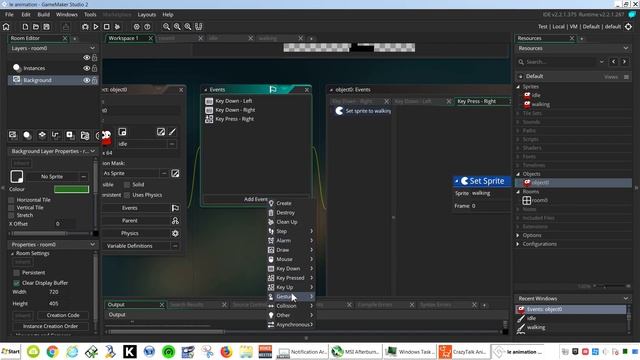The image size is (640, 360).
Task: Collapse Properties - room0 section chevron
Action: (x=93, y=244)
